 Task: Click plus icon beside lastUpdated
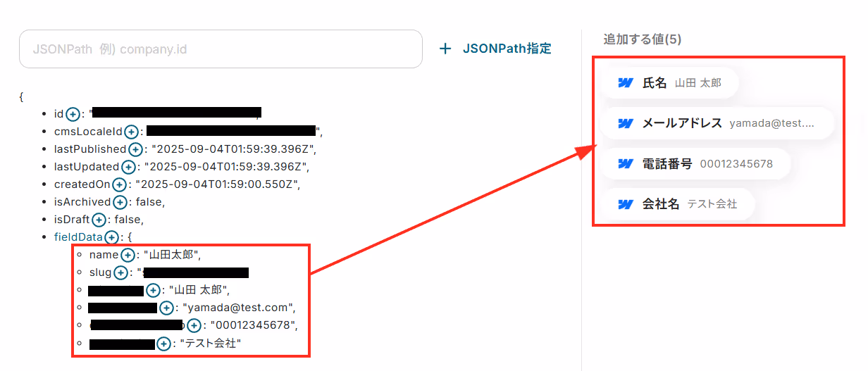click(x=128, y=167)
